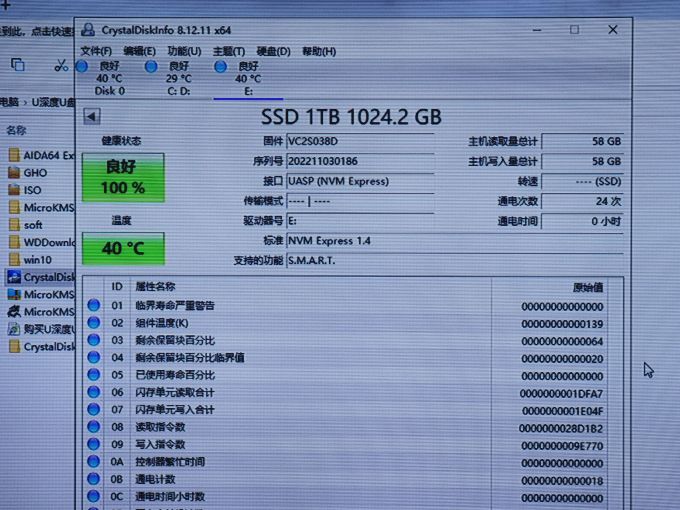Select the E: drive tab
The image size is (680, 510).
pos(248,78)
